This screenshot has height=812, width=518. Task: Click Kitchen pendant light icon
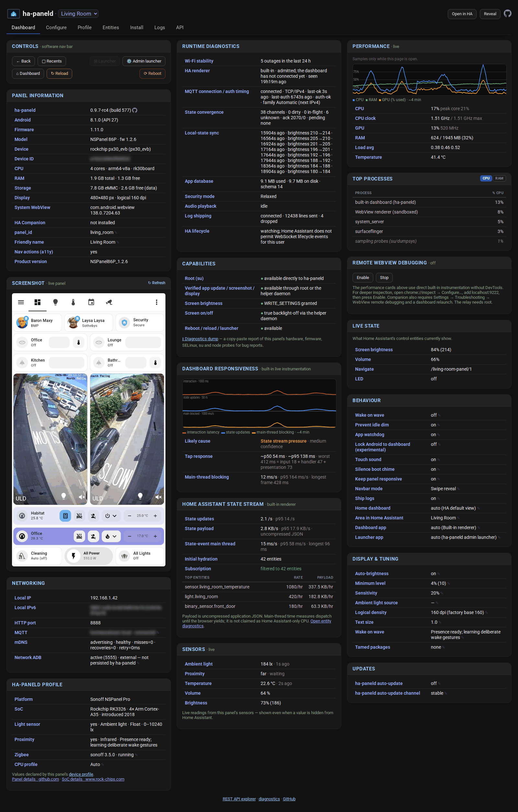(x=22, y=363)
